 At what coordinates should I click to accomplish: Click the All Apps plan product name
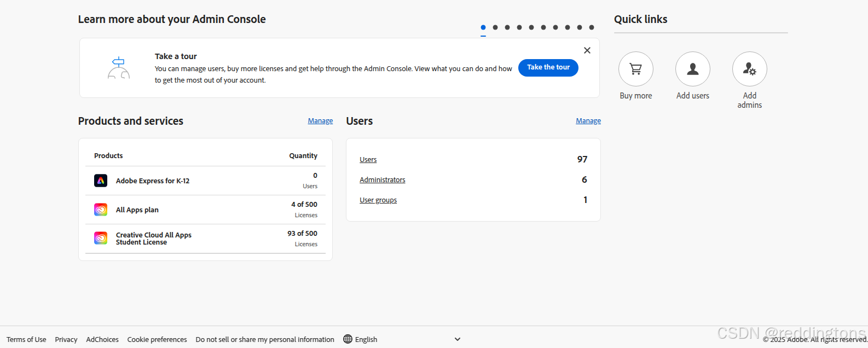(137, 210)
